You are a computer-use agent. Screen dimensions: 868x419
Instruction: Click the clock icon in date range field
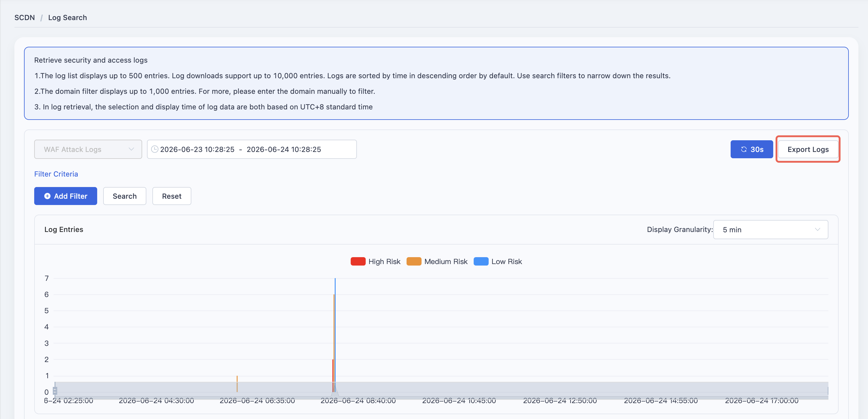click(x=155, y=149)
